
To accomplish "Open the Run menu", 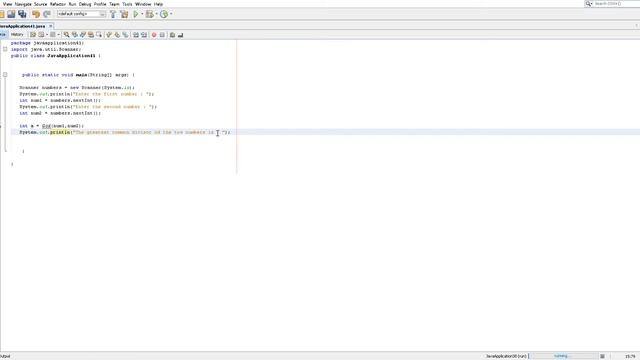I will click(x=72, y=4).
